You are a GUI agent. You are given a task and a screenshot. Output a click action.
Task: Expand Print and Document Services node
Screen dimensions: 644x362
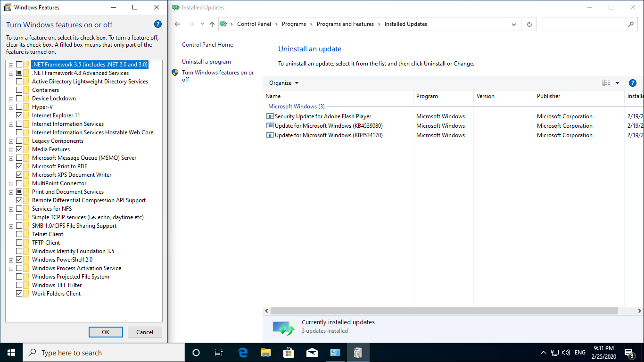pyautogui.click(x=11, y=192)
